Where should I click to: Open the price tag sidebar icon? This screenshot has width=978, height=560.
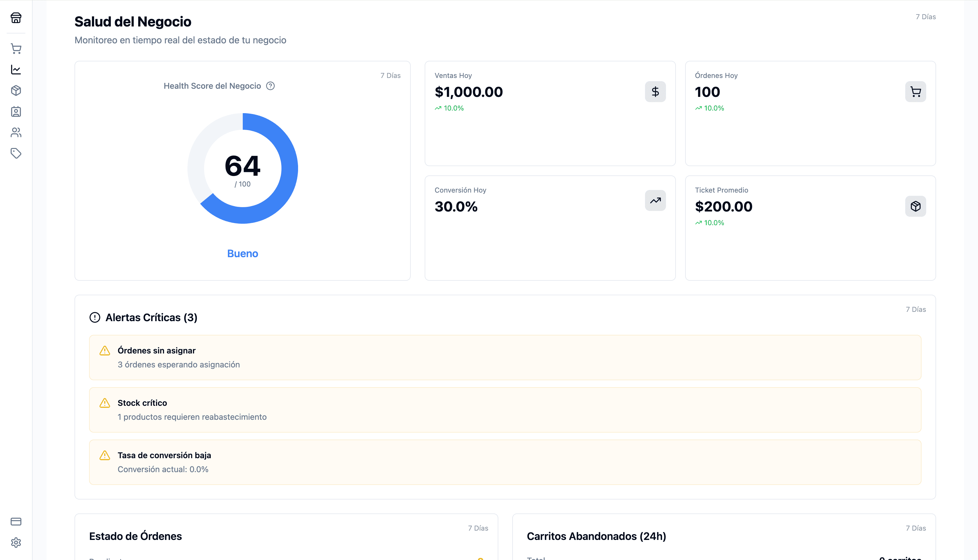point(16,154)
